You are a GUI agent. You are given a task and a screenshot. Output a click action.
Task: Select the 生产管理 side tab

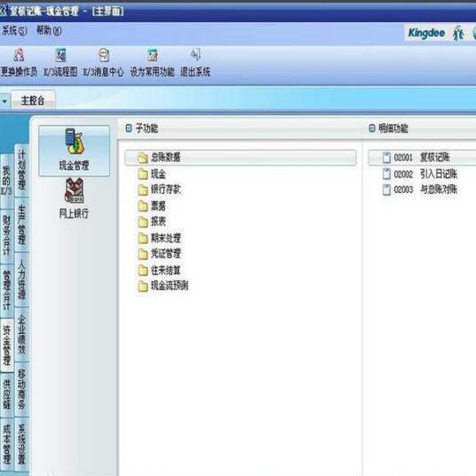(21, 225)
